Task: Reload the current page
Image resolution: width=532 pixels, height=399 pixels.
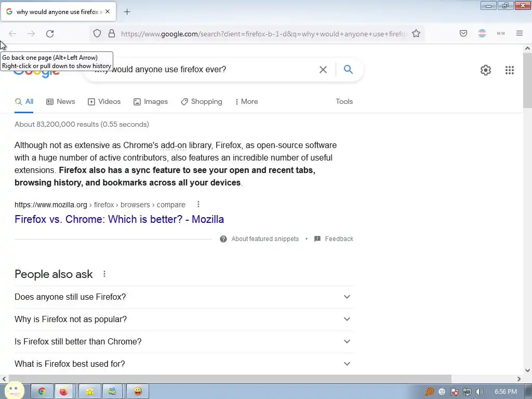Action: (50, 34)
